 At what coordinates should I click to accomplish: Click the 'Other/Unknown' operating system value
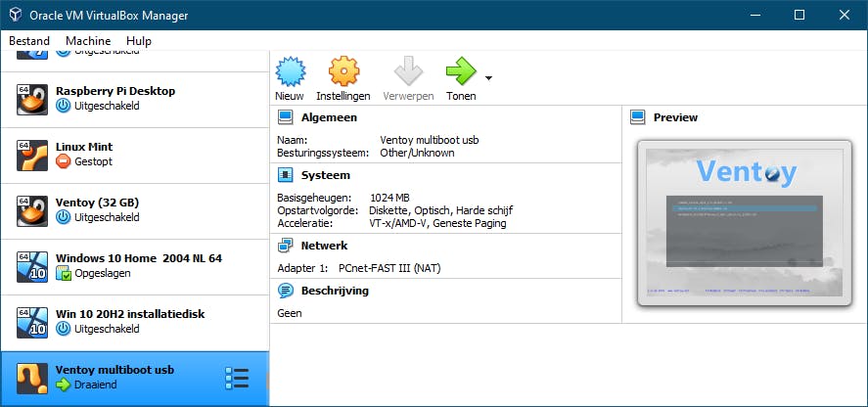click(418, 153)
